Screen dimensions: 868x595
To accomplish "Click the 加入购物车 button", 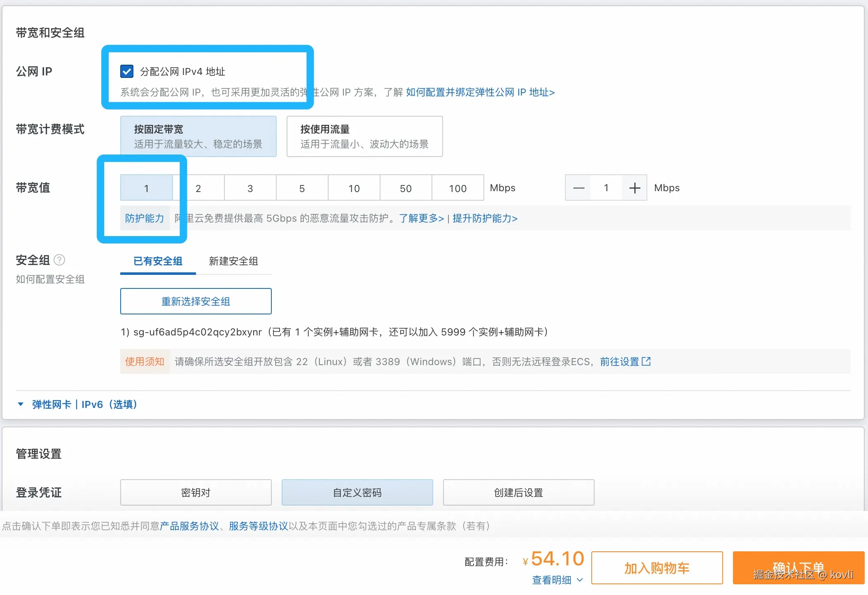I will [x=657, y=568].
